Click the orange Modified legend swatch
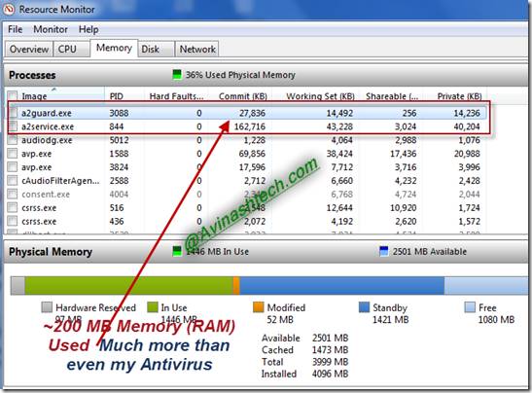 coord(259,307)
